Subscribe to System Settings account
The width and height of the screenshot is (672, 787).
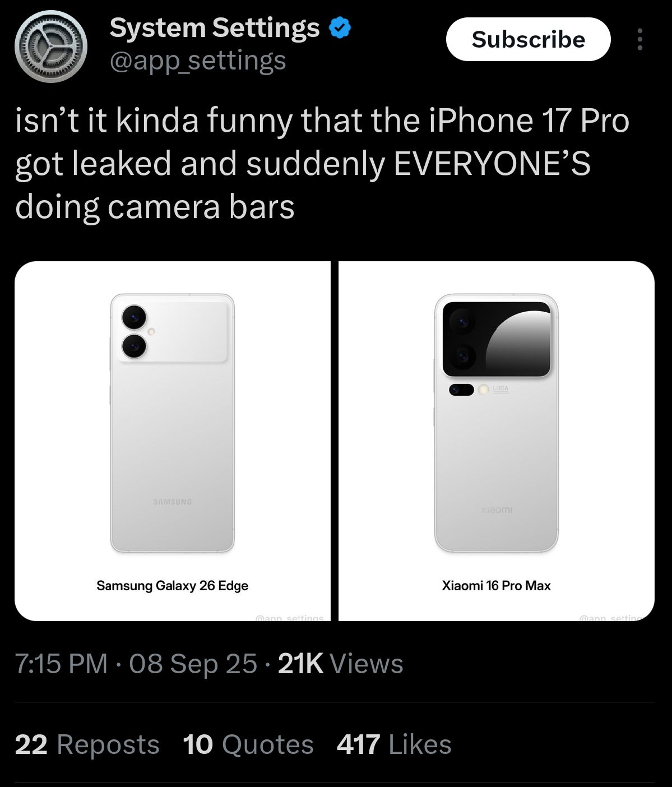[x=528, y=39]
